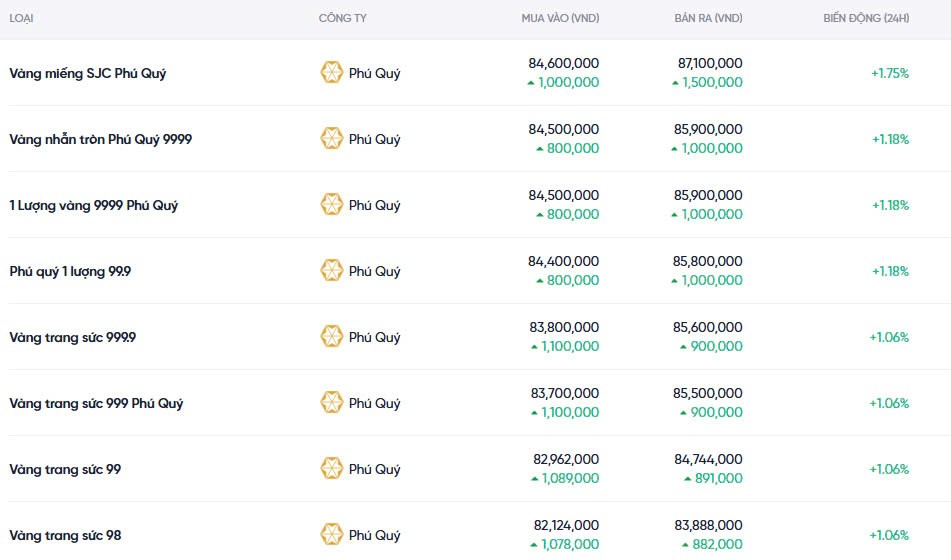The height and width of the screenshot is (560, 951).
Task: Click Phú Quý logo in Vàng trang sức 999 Phú Quý row
Action: pos(331,403)
